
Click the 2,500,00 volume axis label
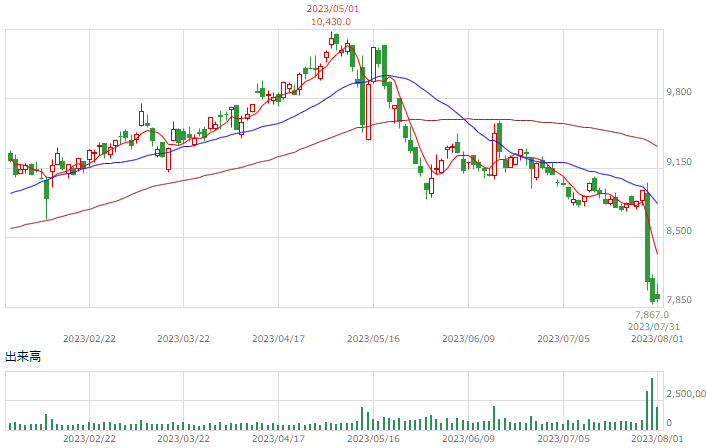(x=686, y=394)
